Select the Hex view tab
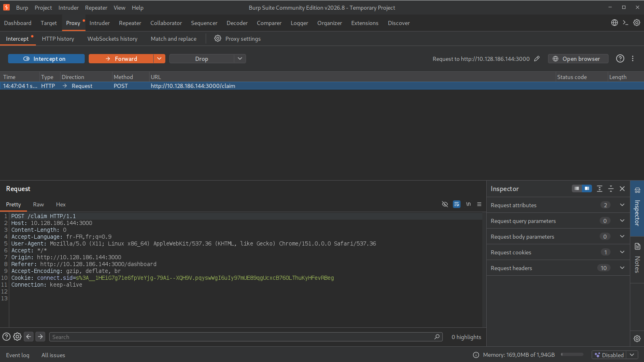 coord(61,204)
